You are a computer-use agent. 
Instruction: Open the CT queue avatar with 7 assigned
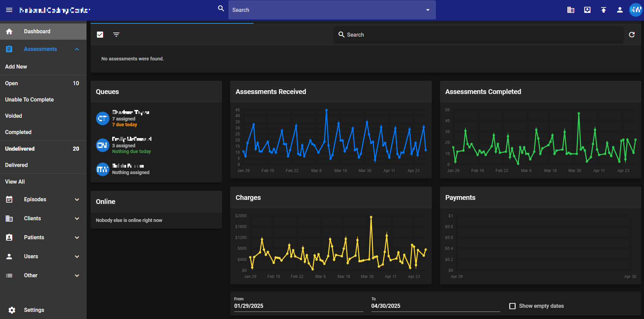103,118
